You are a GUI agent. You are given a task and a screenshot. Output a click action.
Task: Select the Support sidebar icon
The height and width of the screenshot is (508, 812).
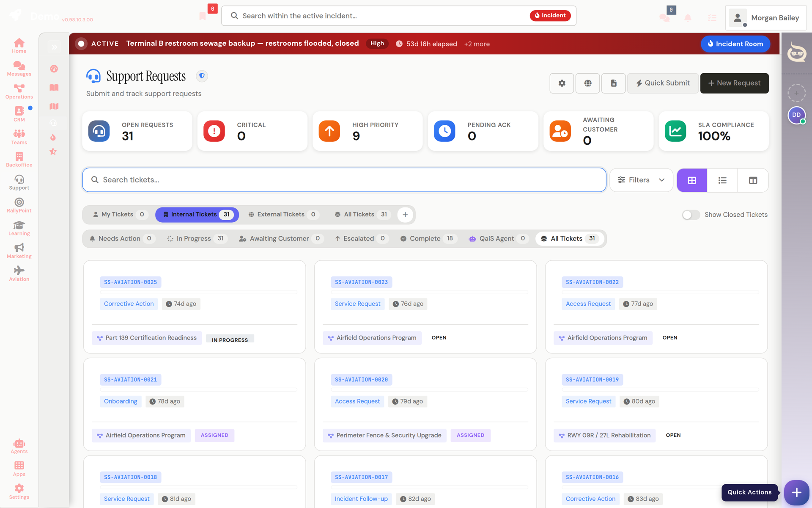point(19,183)
